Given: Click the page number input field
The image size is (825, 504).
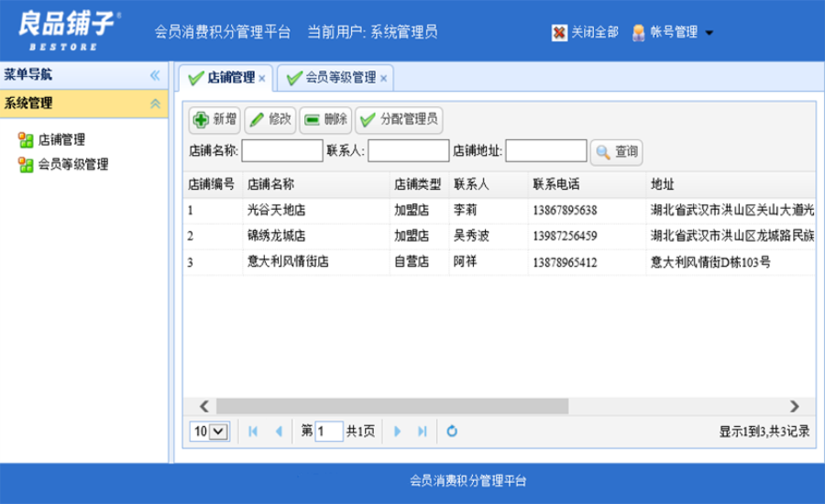Looking at the screenshot, I should pyautogui.click(x=329, y=432).
